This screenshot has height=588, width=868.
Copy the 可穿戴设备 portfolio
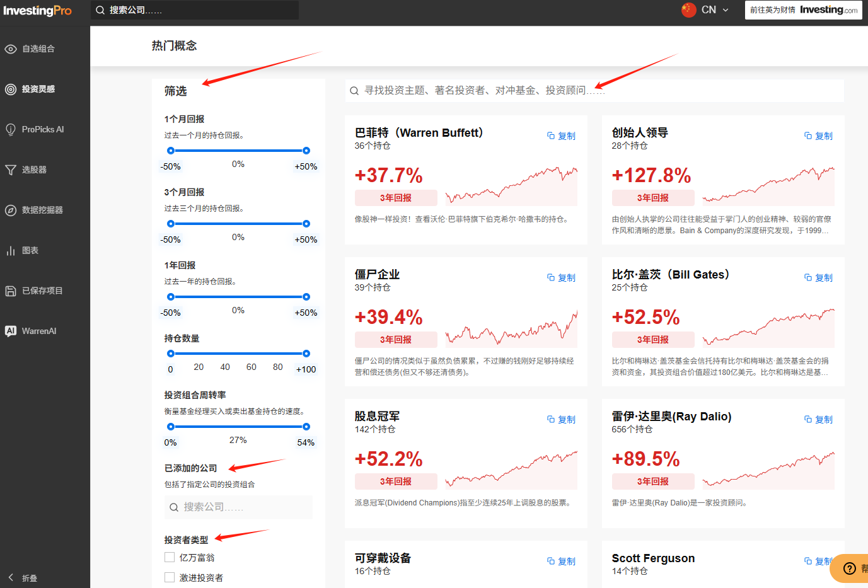(x=561, y=561)
